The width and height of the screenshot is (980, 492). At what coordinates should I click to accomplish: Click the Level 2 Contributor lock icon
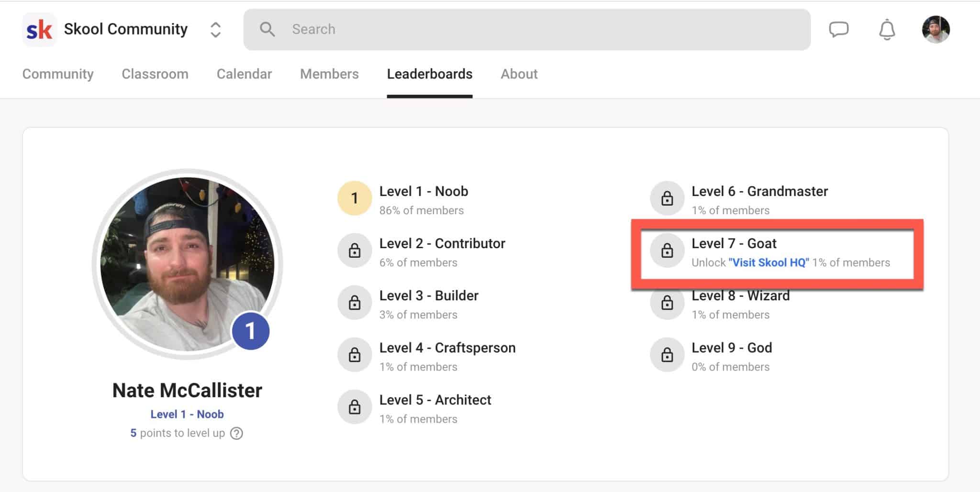point(355,251)
